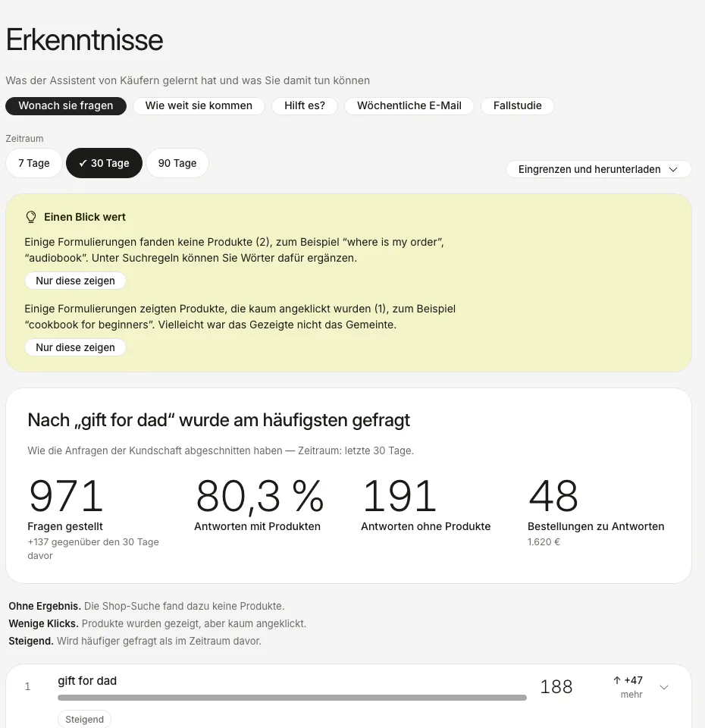Click the lightbulb icon beside 'Einen Blick wert'
This screenshot has height=728, width=705.
(31, 217)
